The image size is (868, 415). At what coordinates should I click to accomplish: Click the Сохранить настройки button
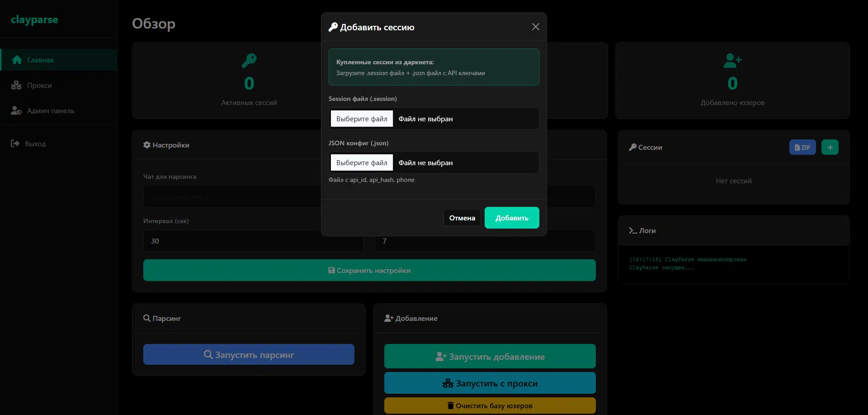point(369,270)
